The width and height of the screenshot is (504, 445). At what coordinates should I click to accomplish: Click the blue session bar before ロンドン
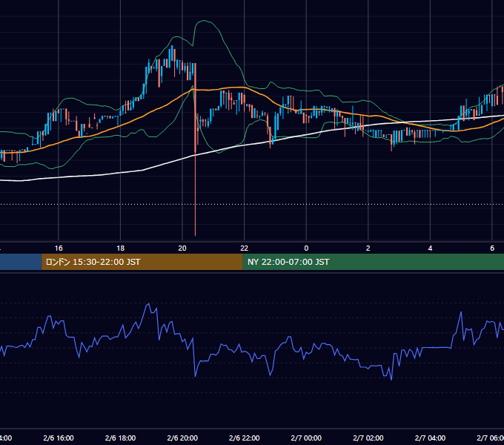(21, 262)
